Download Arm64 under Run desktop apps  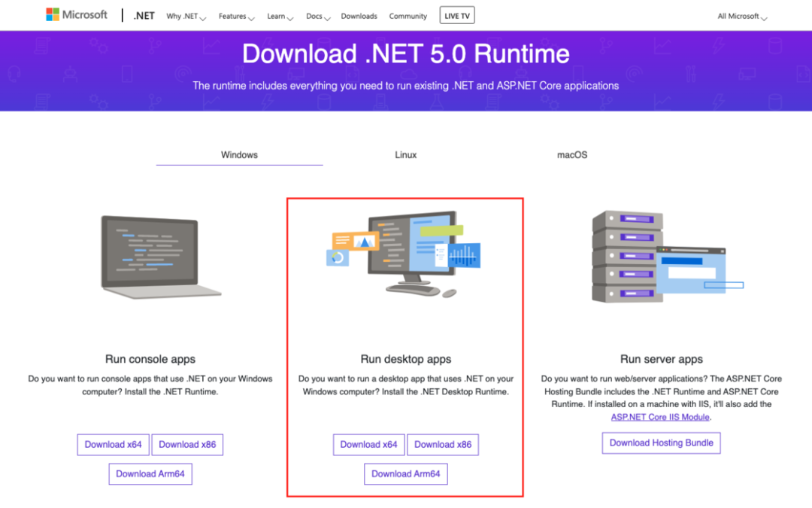tap(405, 474)
